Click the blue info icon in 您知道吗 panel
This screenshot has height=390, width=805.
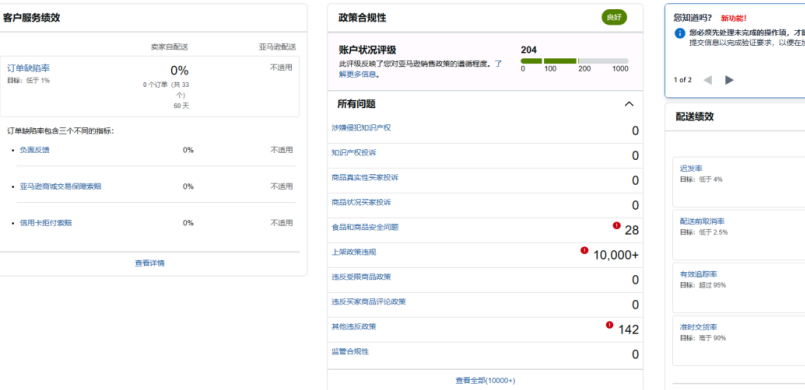[680, 33]
